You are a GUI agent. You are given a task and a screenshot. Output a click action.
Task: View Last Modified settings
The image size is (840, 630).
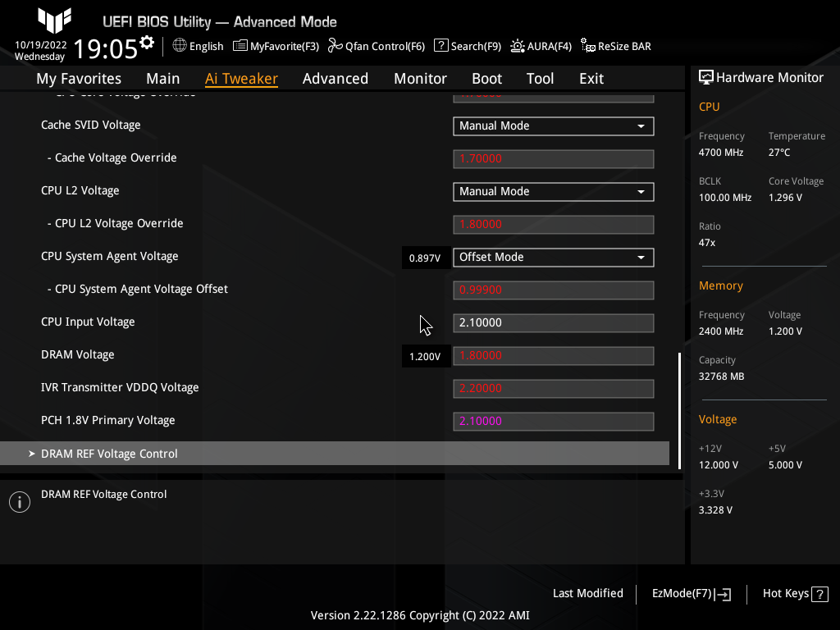(587, 593)
